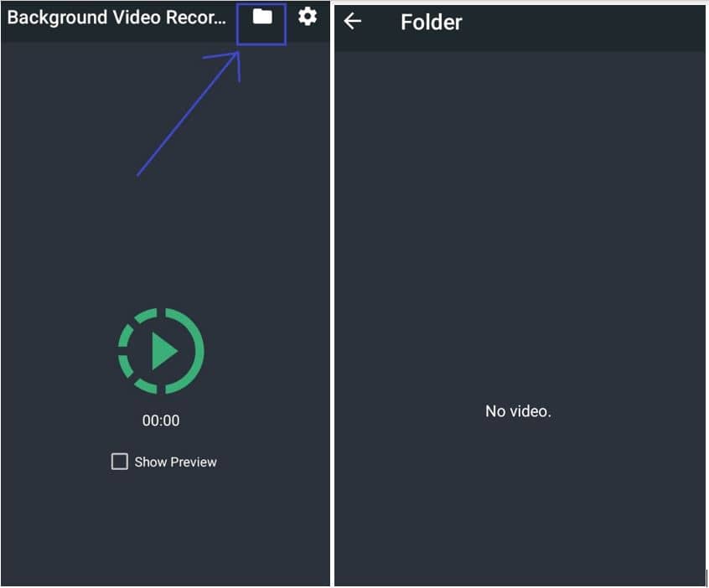Viewport: 709px width, 588px height.
Task: Click the blue highlight box's empty lower area
Action: click(261, 36)
